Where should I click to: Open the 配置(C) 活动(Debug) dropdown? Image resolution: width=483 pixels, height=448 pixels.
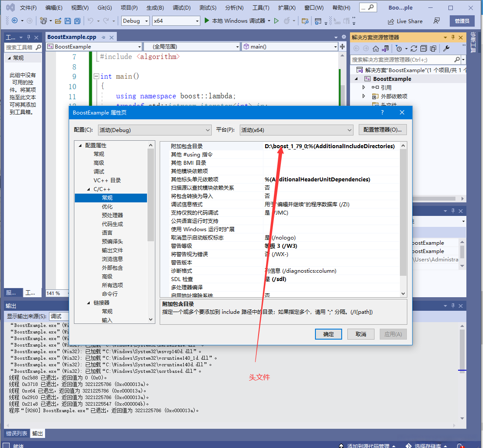click(154, 130)
